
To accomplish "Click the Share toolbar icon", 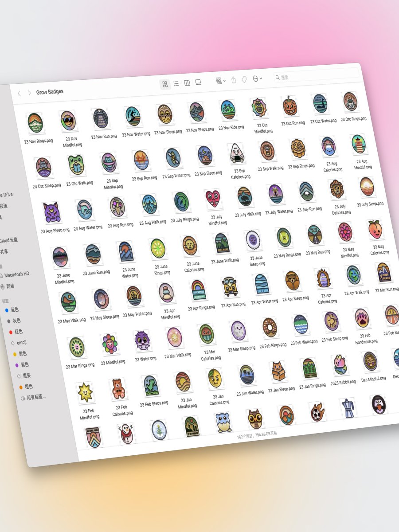I will coord(234,80).
